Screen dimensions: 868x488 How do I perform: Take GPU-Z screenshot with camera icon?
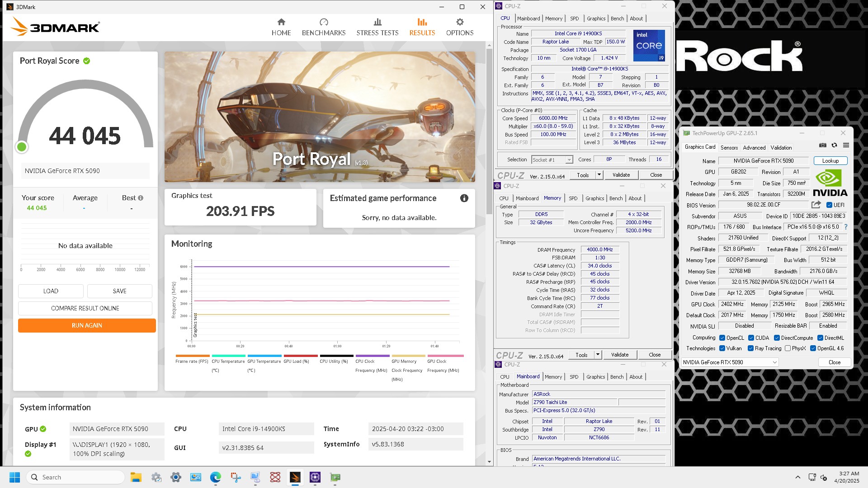(x=823, y=145)
